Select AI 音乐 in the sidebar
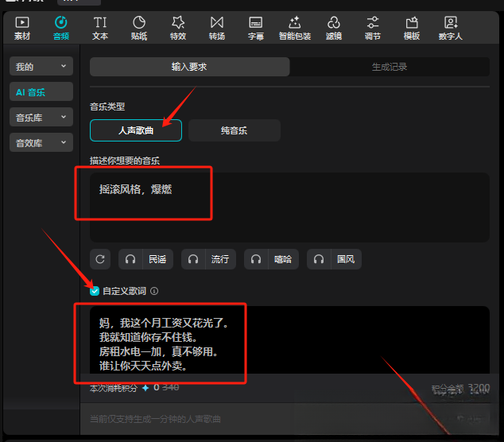 41,91
